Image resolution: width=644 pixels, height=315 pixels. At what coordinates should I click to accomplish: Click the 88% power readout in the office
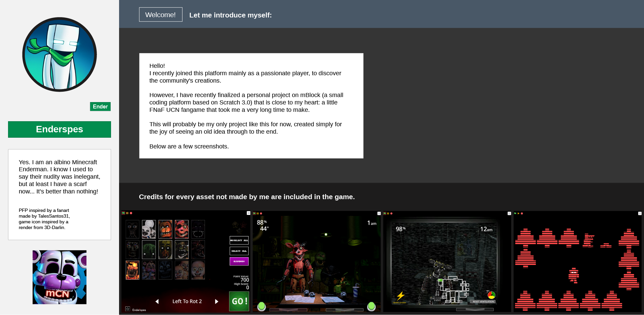(x=262, y=222)
